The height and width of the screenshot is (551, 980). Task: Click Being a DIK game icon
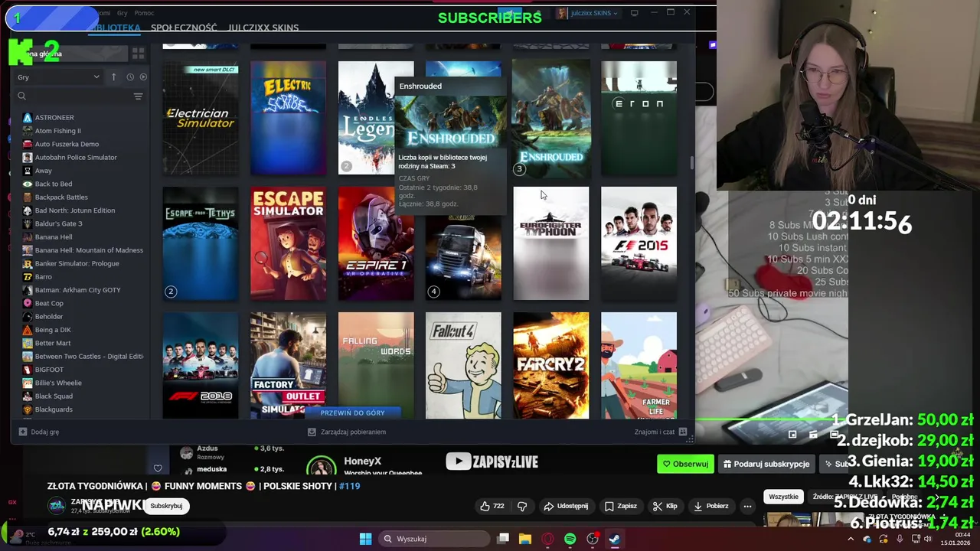[x=28, y=330]
